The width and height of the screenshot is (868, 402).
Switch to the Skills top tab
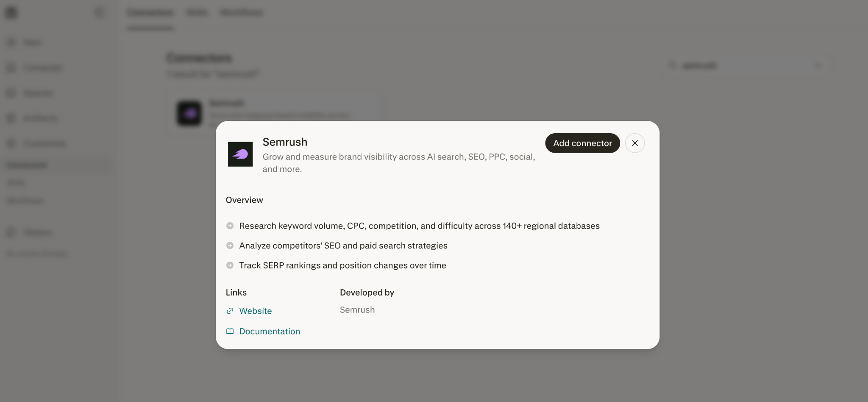click(x=197, y=12)
